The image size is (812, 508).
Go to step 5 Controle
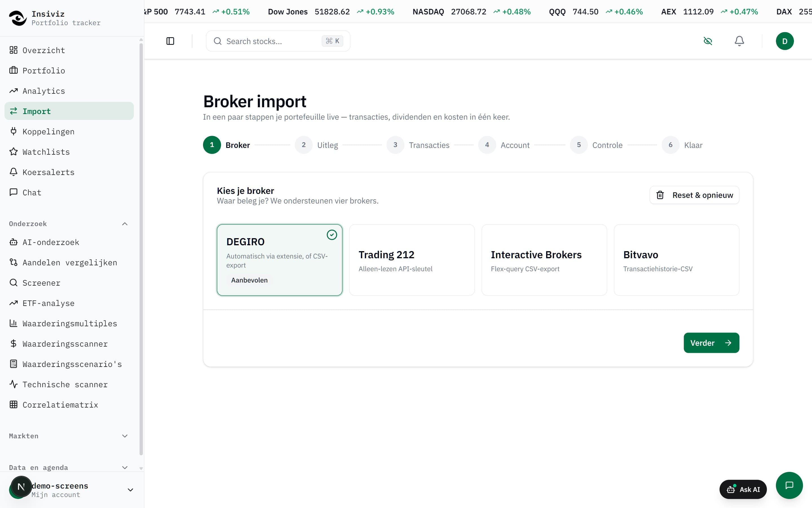click(596, 145)
